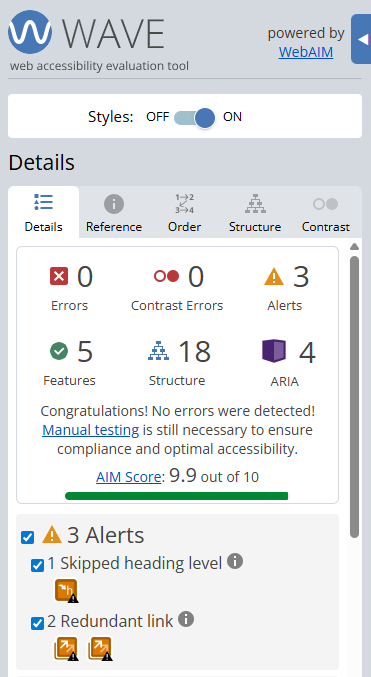Uncheck the Skipped heading level checkbox
Image resolution: width=371 pixels, height=677 pixels.
pos(38,566)
